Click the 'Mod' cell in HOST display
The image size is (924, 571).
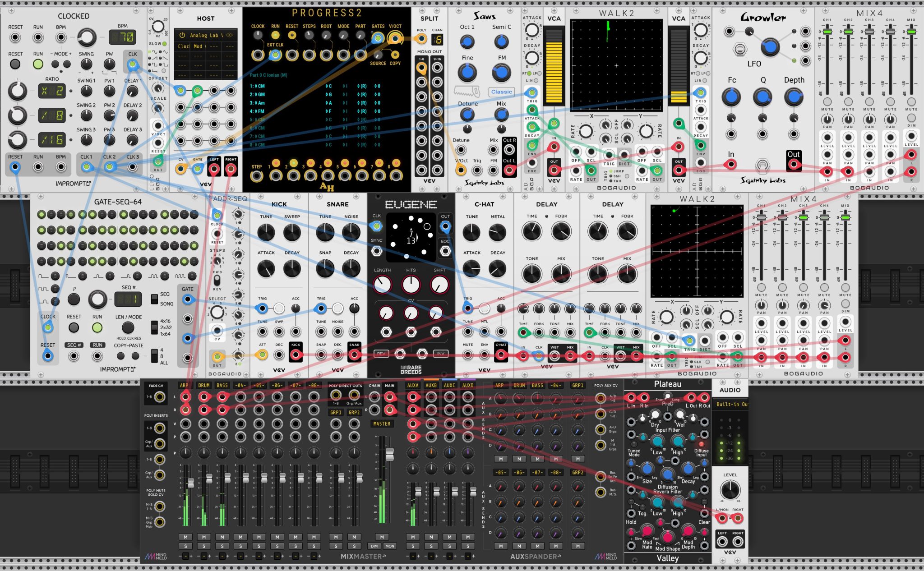click(198, 46)
